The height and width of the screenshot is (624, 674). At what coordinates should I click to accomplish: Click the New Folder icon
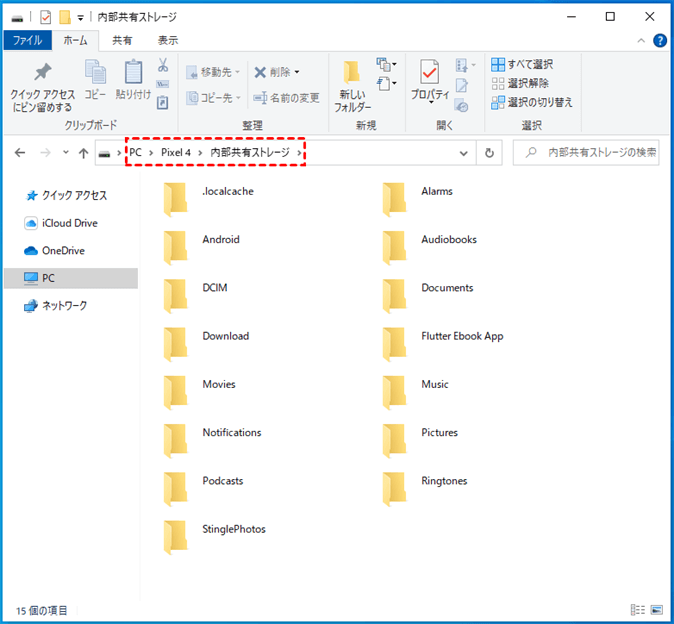click(351, 73)
